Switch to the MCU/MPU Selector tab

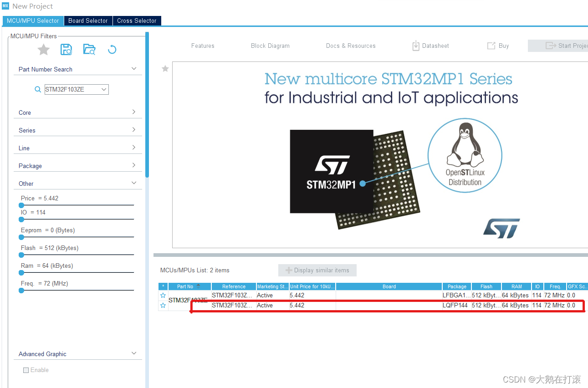click(33, 21)
